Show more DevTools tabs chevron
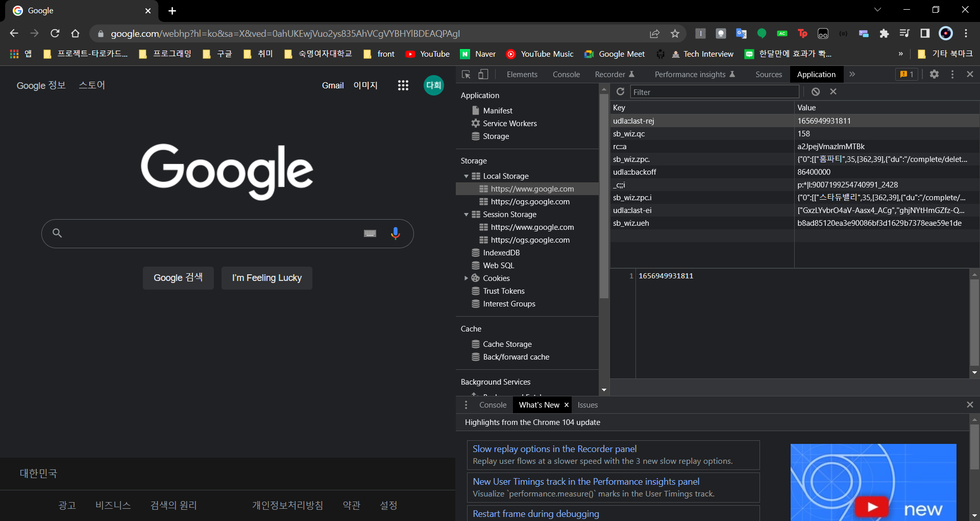The height and width of the screenshot is (521, 980). click(852, 74)
